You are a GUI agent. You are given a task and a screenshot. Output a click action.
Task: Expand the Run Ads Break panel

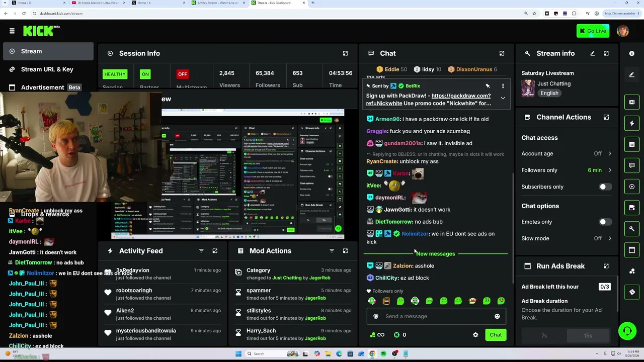pos(606,266)
